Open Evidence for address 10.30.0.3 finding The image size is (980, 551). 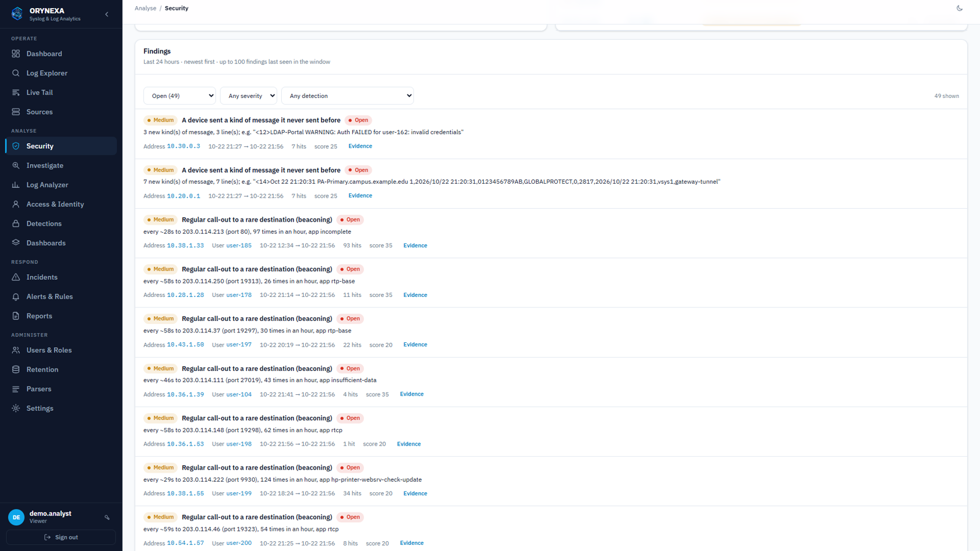360,146
